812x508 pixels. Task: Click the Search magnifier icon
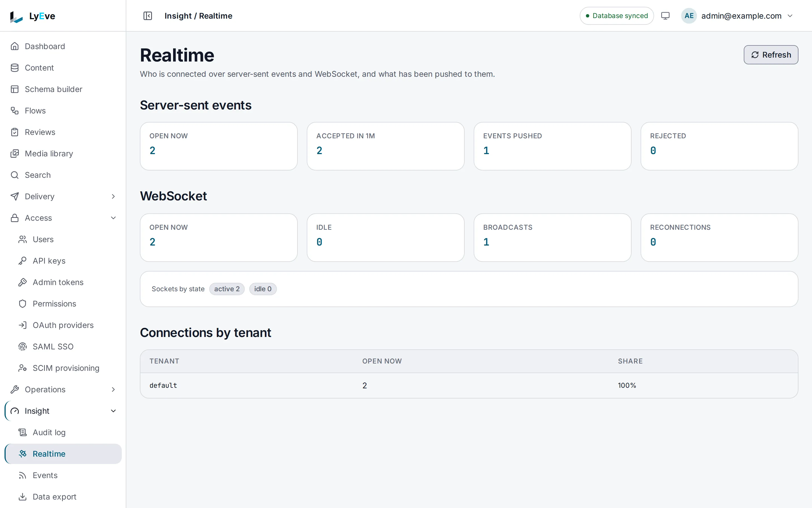14,175
